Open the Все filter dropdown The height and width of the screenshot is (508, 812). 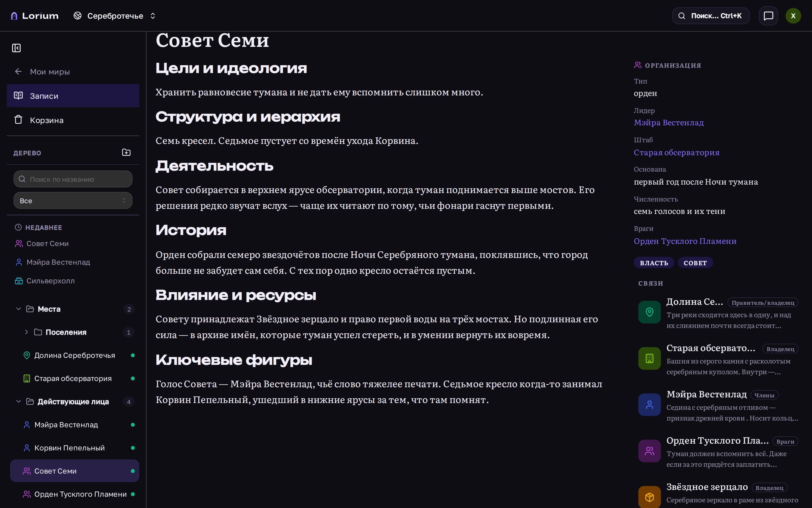click(73, 201)
